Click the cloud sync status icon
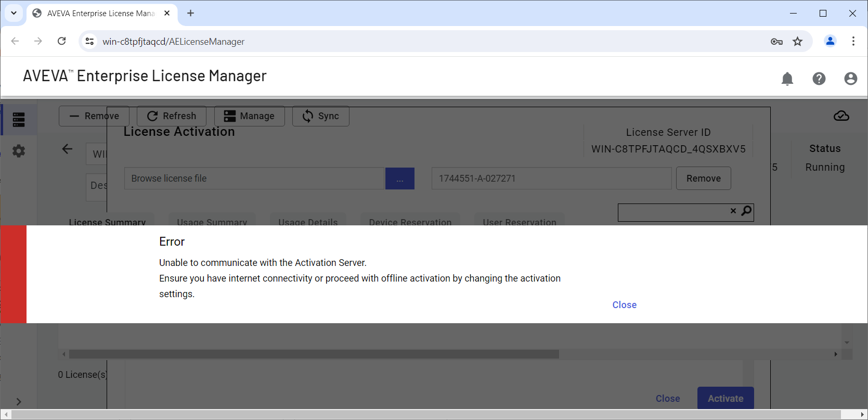 click(x=841, y=116)
